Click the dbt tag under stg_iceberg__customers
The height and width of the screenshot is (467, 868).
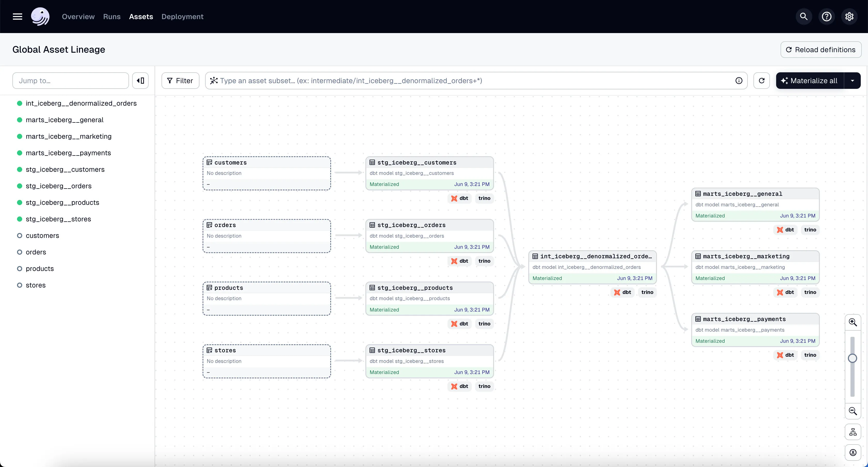click(x=460, y=198)
